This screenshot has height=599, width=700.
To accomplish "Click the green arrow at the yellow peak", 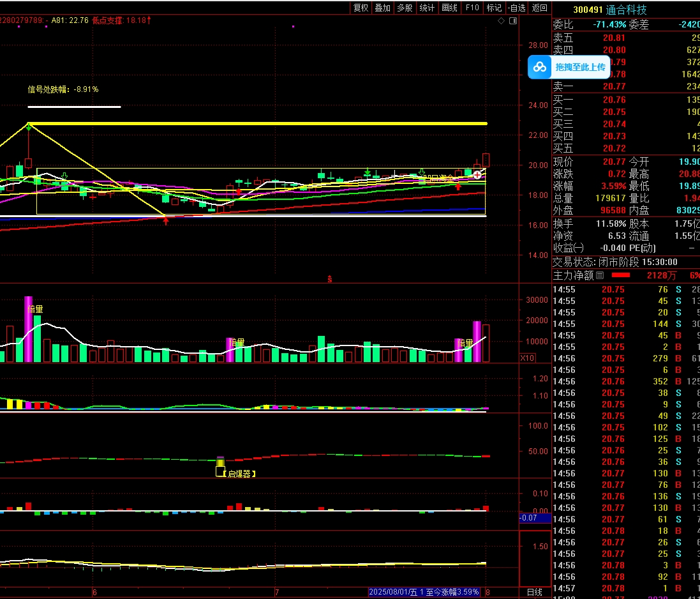I will (x=29, y=128).
